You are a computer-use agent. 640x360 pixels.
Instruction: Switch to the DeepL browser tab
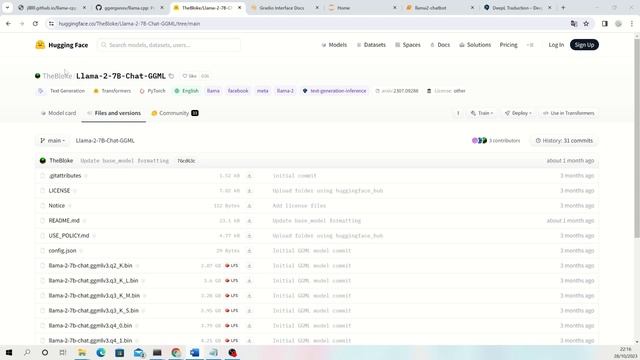tap(516, 8)
